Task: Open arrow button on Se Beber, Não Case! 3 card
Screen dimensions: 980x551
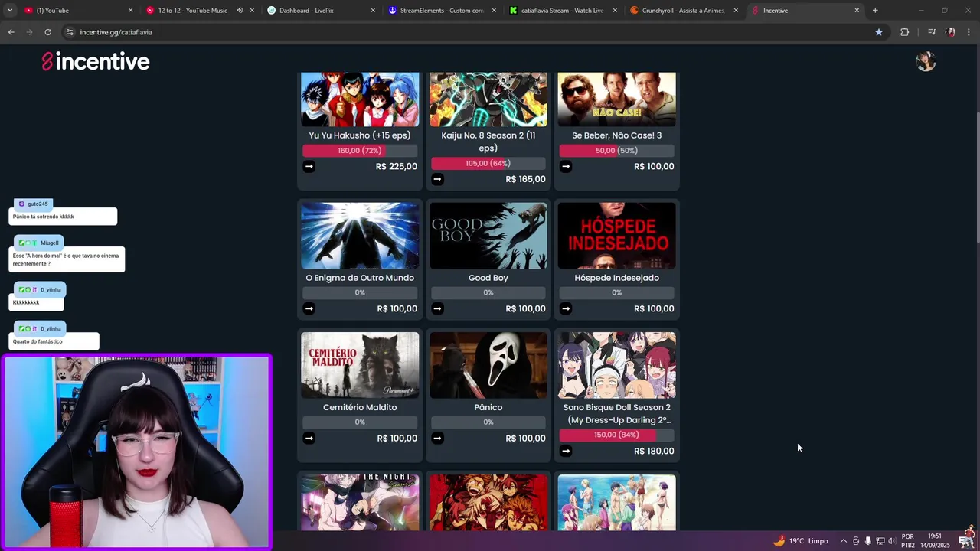Action: pyautogui.click(x=566, y=166)
